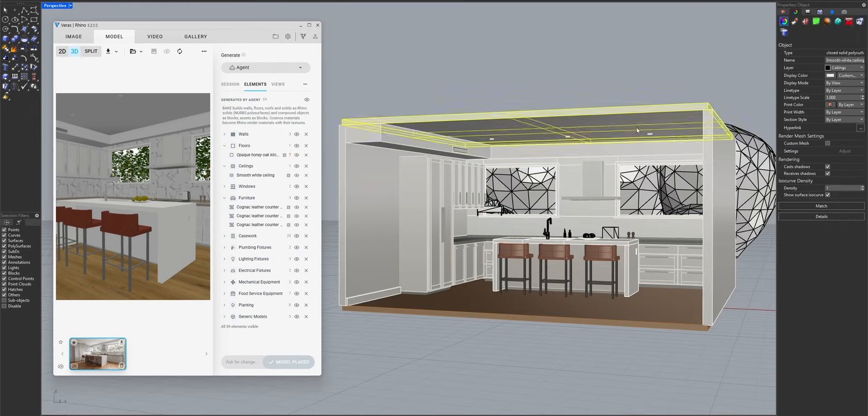Open the Perspective viewport menu arrow
The width and height of the screenshot is (868, 416).
coord(71,5)
